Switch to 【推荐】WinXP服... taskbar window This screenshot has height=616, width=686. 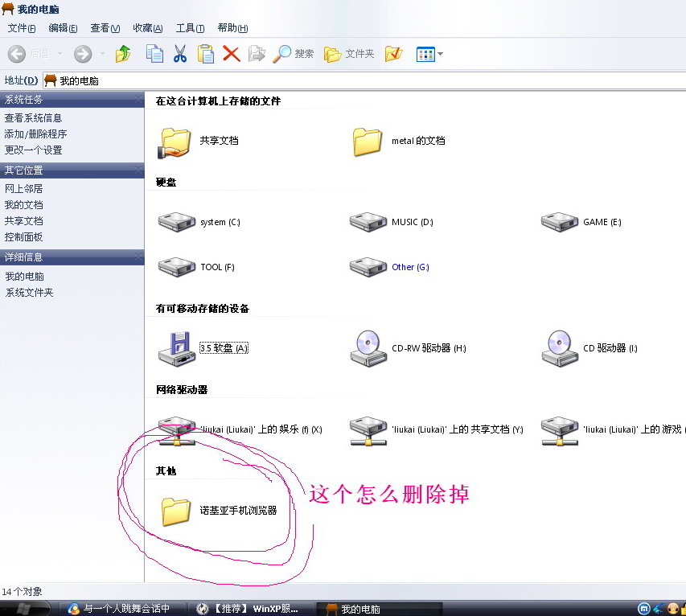click(250, 609)
